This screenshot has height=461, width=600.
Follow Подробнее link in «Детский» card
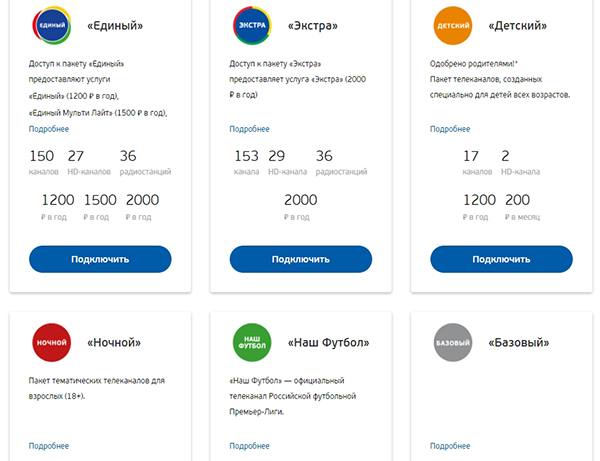click(x=450, y=129)
